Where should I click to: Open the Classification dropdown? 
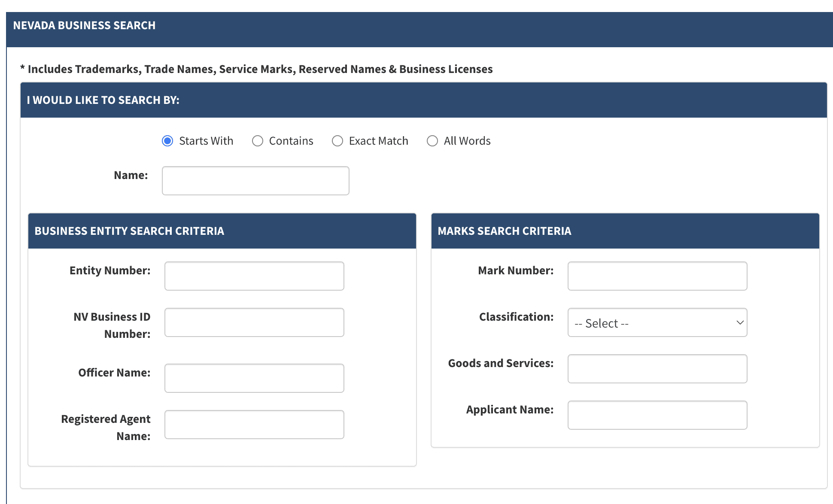[657, 322]
